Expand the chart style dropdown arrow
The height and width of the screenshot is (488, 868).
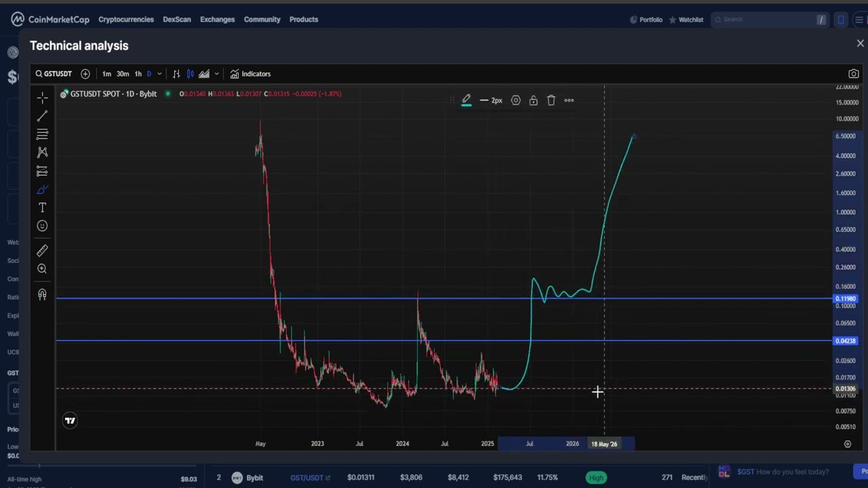coord(217,74)
